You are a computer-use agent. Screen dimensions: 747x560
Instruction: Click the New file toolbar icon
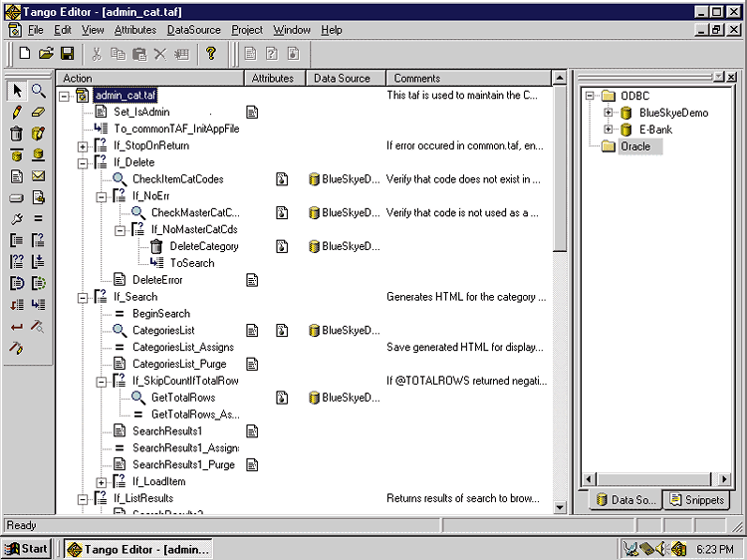25,53
